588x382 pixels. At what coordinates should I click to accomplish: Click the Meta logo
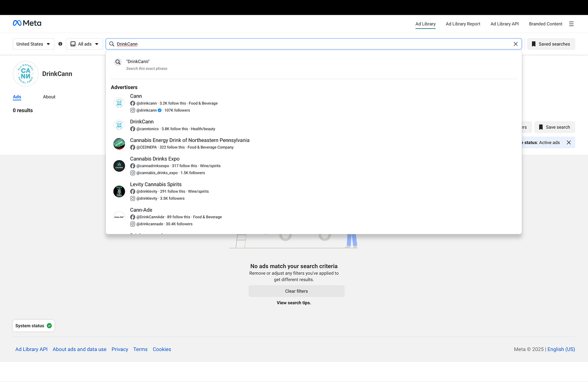pyautogui.click(x=27, y=23)
